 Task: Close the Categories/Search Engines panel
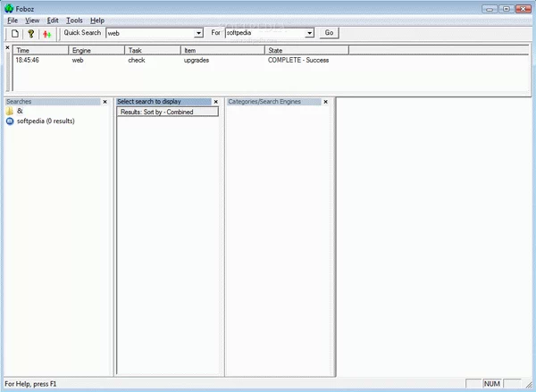pyautogui.click(x=325, y=102)
